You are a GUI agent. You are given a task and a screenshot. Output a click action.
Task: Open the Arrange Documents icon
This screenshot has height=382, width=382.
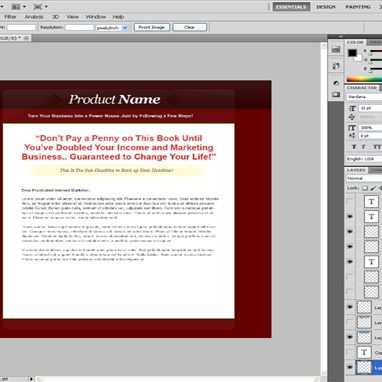(x=16, y=6)
